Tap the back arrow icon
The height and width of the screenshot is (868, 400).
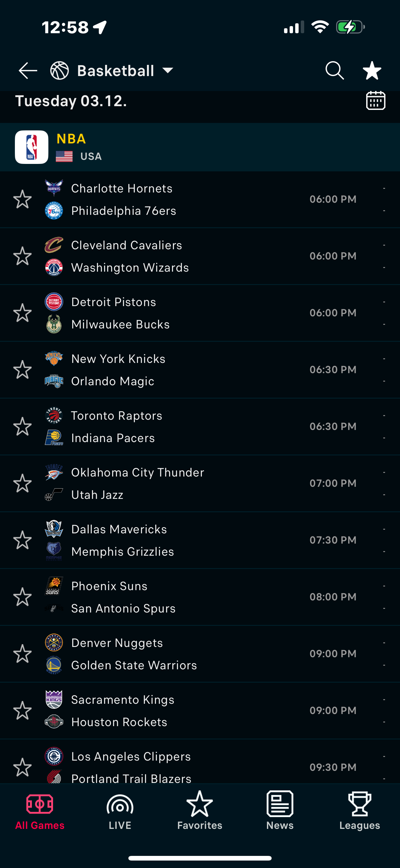[28, 71]
